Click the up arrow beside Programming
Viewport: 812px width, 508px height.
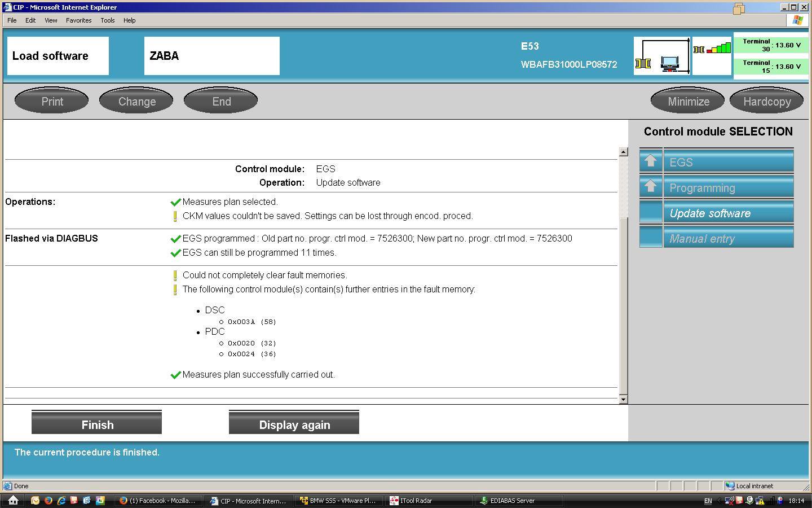(651, 187)
